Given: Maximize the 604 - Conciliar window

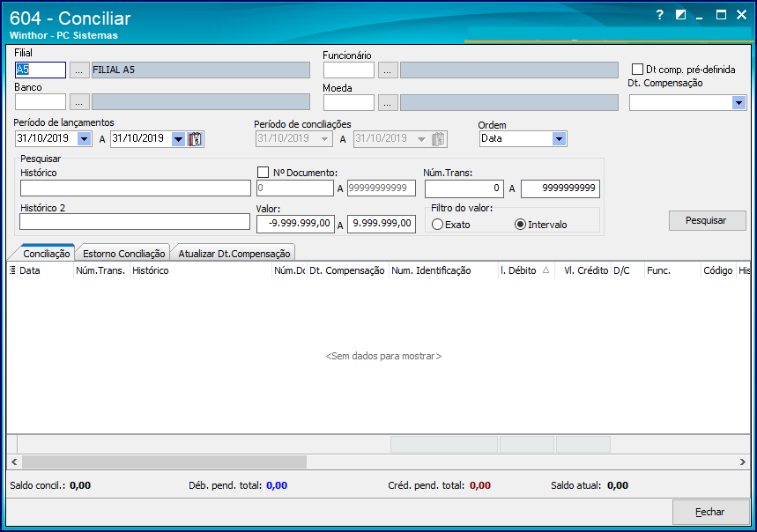Looking at the screenshot, I should pos(721,15).
